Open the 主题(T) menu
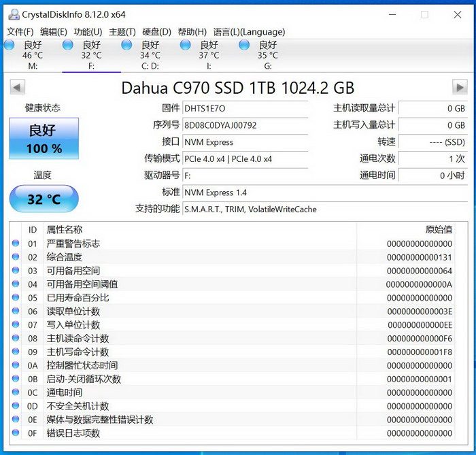Screen dimensions: 476x455 tap(122, 31)
